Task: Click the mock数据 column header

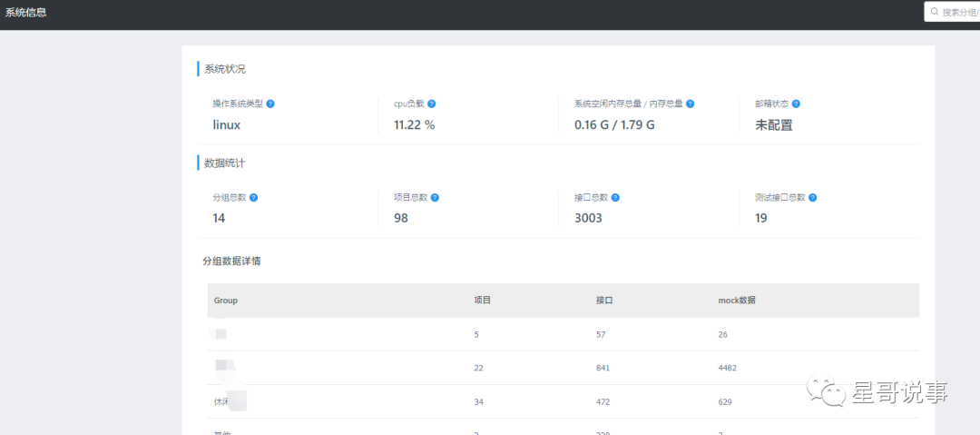Action: point(736,301)
